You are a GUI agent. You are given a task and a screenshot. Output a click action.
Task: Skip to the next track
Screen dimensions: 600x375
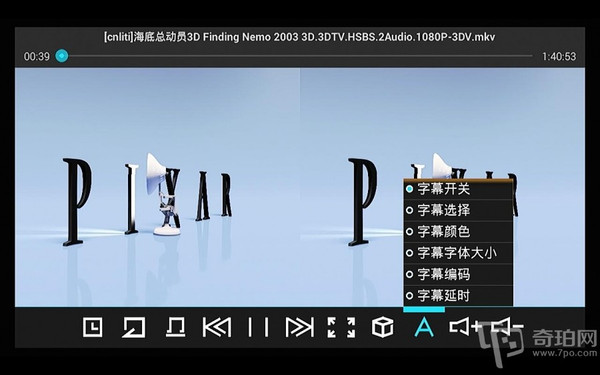pyautogui.click(x=300, y=327)
